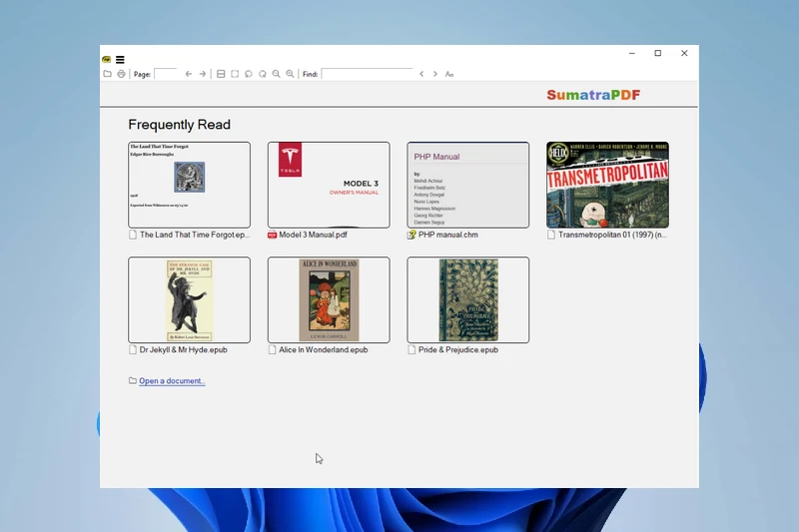Click the 'Frequently Read' heading
This screenshot has height=532, width=799.
[180, 125]
